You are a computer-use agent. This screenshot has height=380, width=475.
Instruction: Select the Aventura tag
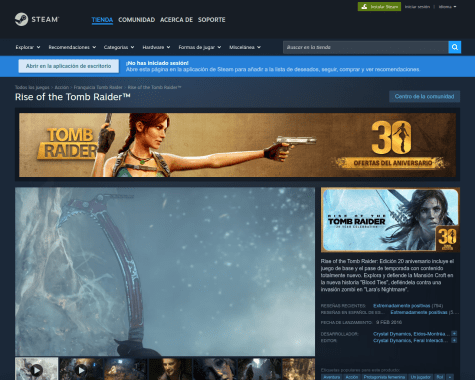click(x=332, y=377)
